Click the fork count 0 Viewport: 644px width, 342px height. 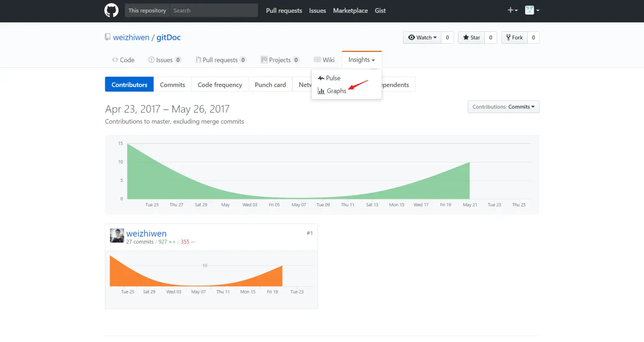pyautogui.click(x=533, y=37)
